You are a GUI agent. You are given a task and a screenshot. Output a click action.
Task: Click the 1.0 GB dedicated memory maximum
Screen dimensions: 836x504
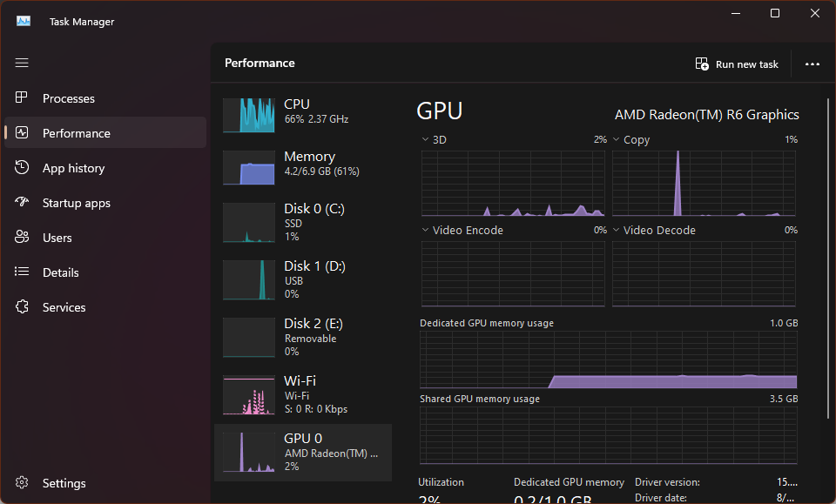784,323
